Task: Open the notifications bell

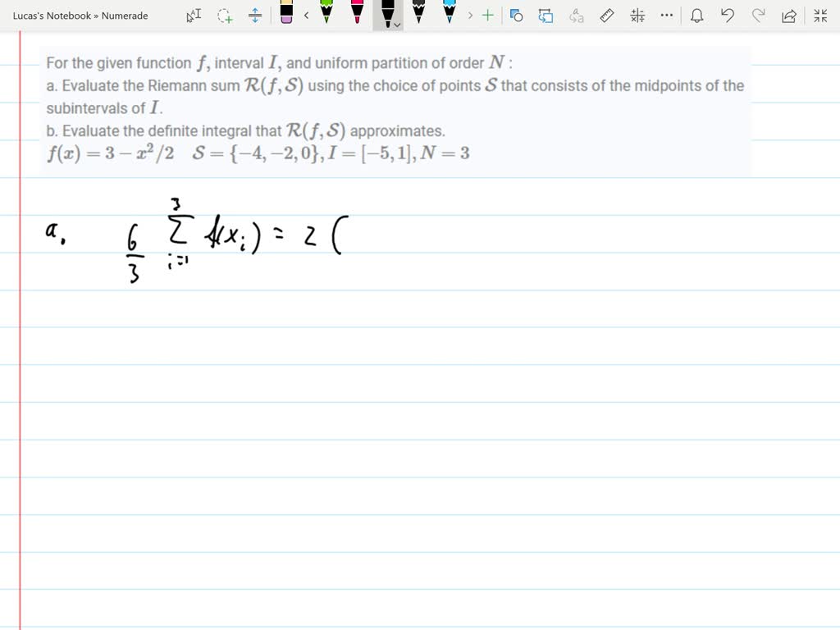Action: 696,16
